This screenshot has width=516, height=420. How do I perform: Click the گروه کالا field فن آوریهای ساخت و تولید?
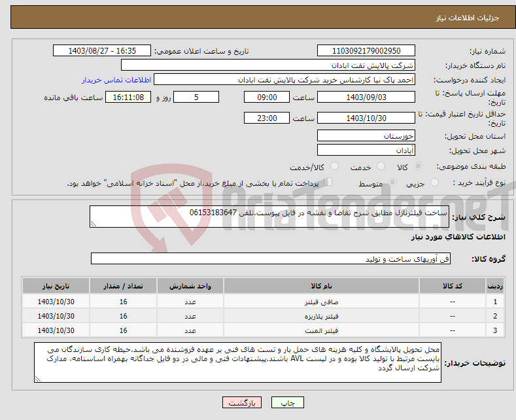tap(271, 258)
